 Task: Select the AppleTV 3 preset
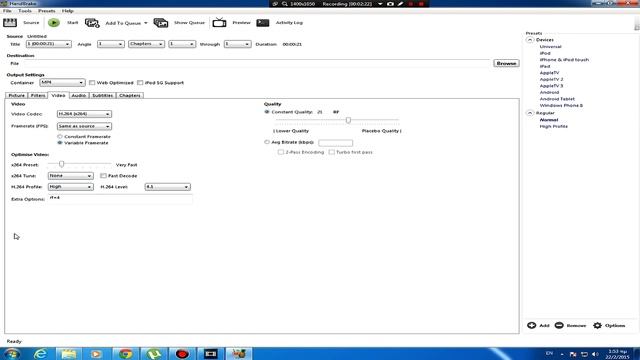(551, 86)
